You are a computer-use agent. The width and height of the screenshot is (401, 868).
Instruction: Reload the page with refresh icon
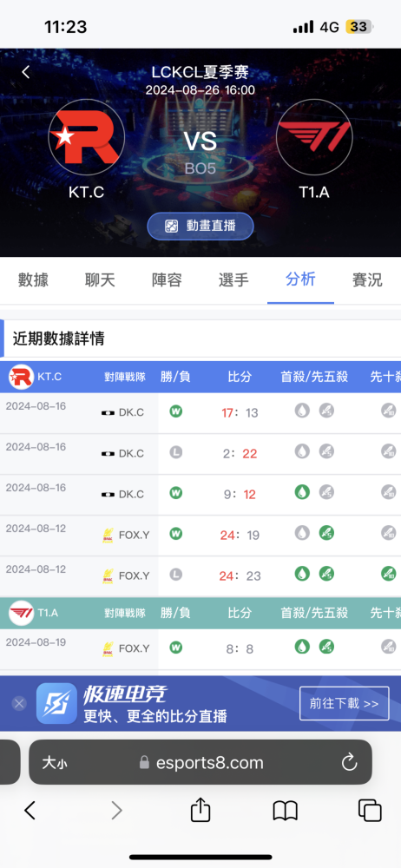pos(349,763)
